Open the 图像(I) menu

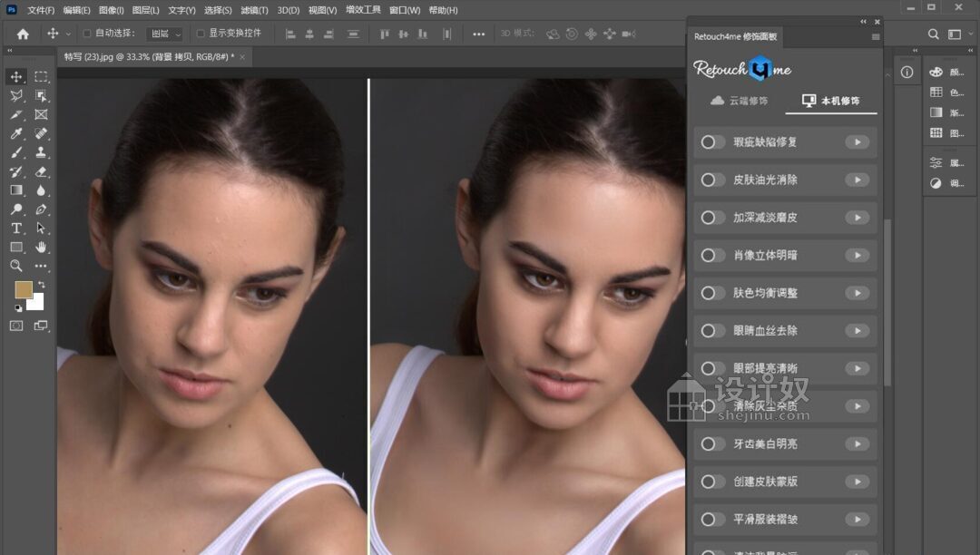[x=112, y=10]
